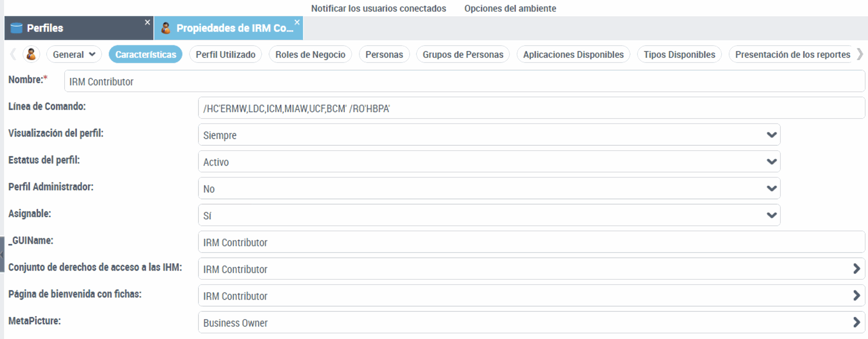Open the General dropdown
Image resolution: width=868 pixels, height=339 pixels.
[x=74, y=54]
